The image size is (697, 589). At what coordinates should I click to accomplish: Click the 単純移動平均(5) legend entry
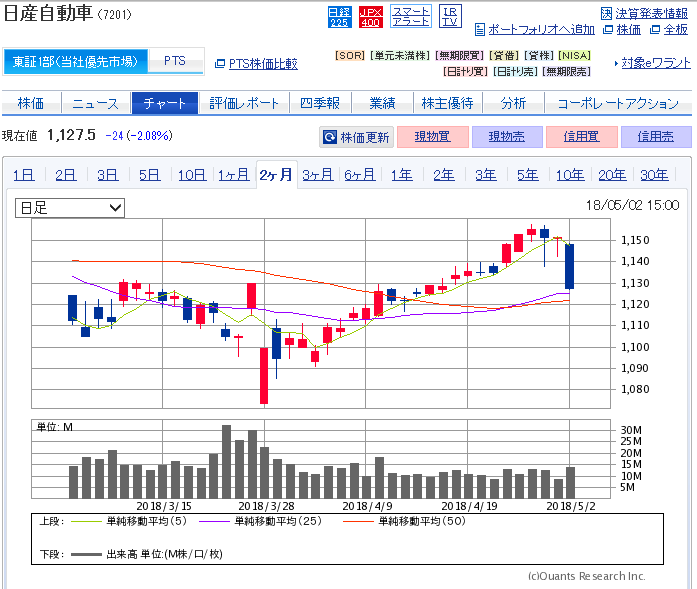pyautogui.click(x=128, y=521)
